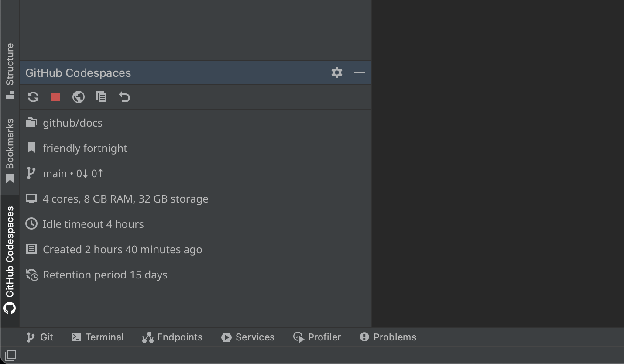Hide the GitHub Codespaces panel
This screenshot has width=624, height=364.
coord(359,72)
